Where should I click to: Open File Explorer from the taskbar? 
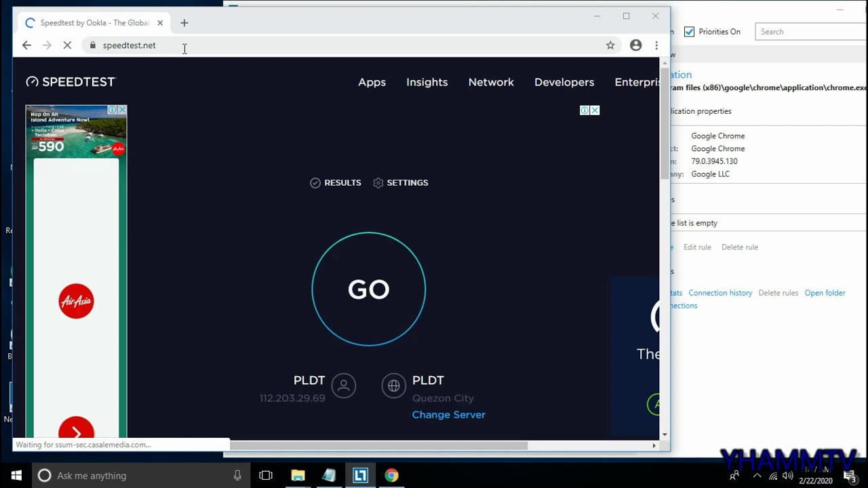click(x=298, y=476)
